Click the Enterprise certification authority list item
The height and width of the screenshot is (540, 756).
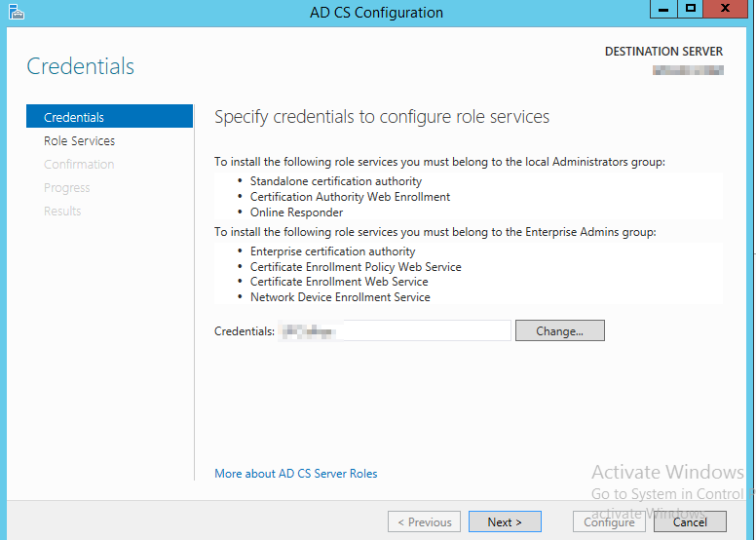[332, 251]
